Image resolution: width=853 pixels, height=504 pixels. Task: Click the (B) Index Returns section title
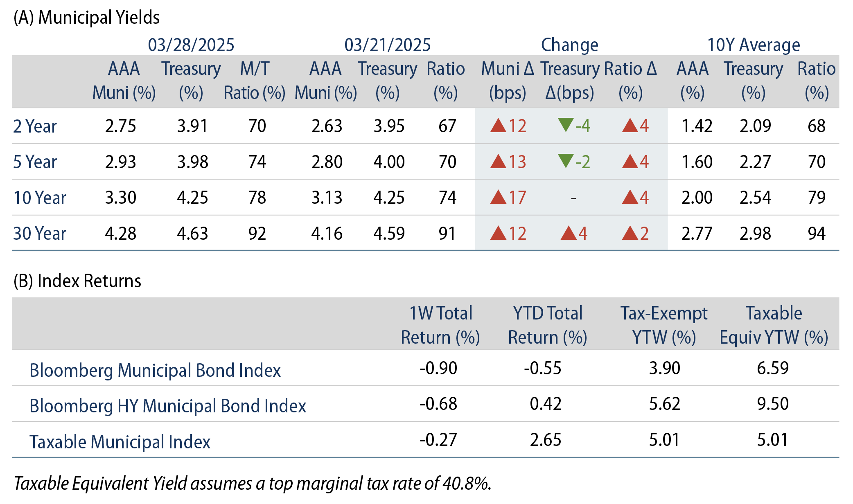(77, 281)
